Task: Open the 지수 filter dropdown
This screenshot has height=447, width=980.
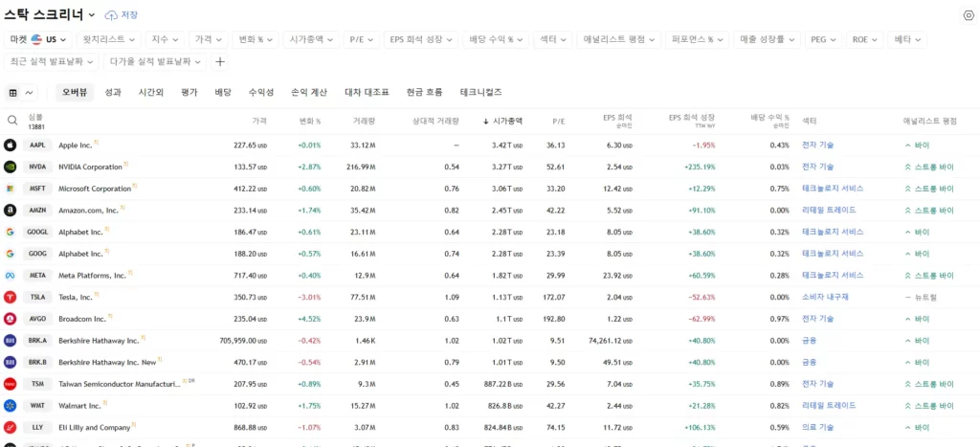Action: pos(165,39)
